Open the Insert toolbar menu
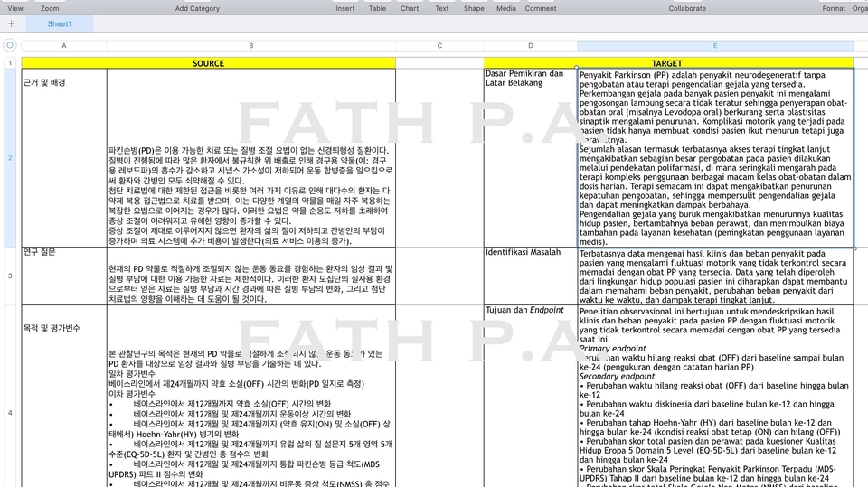 pos(344,8)
